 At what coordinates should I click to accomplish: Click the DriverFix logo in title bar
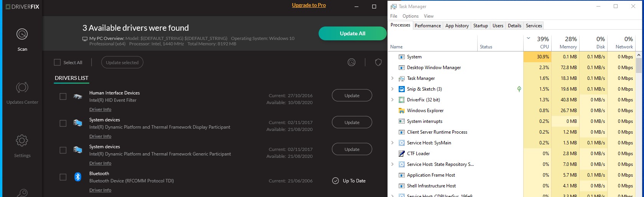23,7
